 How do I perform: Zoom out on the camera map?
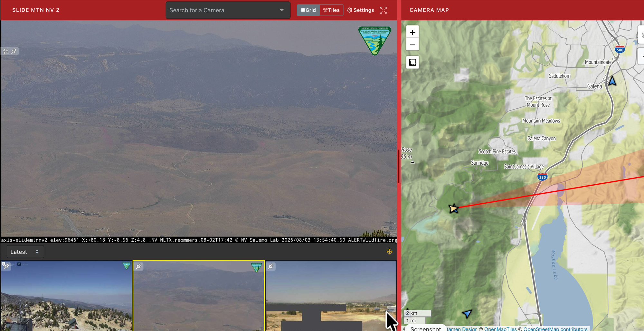pos(412,45)
